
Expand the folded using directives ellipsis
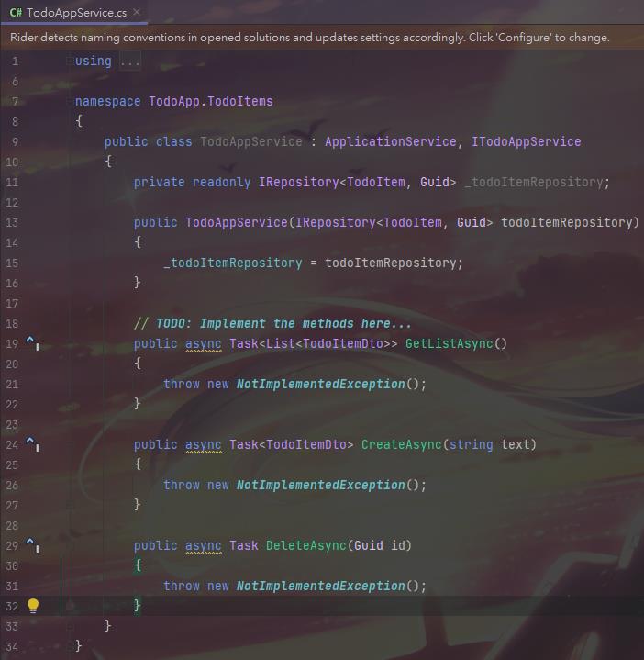click(x=130, y=62)
